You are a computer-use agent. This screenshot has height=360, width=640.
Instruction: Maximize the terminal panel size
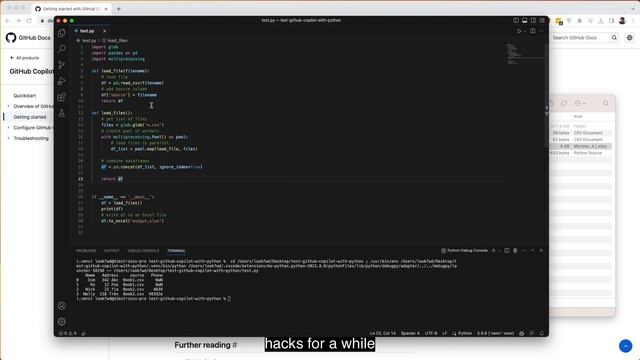click(x=533, y=251)
